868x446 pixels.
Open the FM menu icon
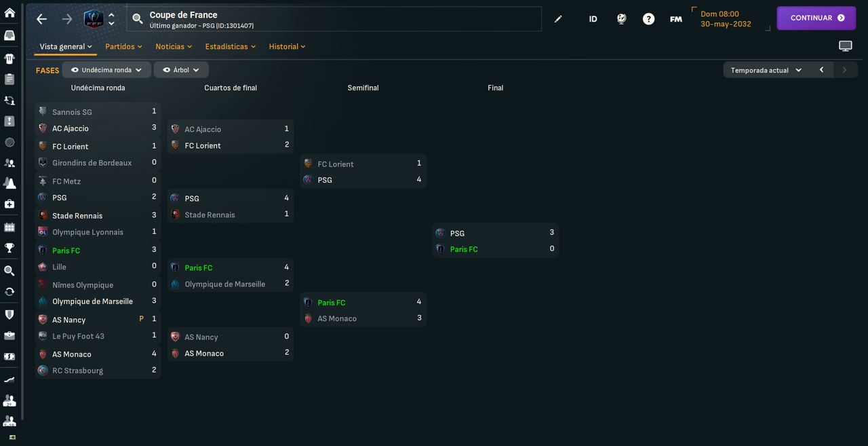pyautogui.click(x=676, y=19)
